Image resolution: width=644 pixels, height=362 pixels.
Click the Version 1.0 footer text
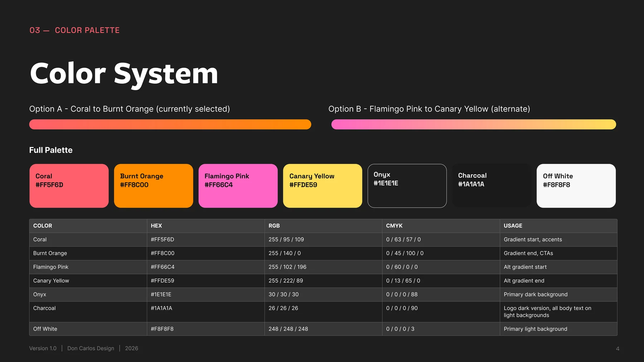point(43,348)
